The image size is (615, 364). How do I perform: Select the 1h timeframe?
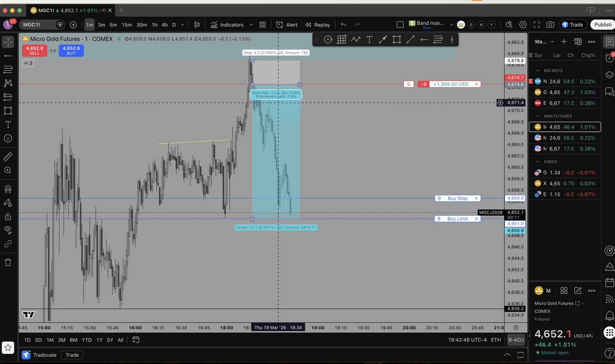click(x=154, y=25)
